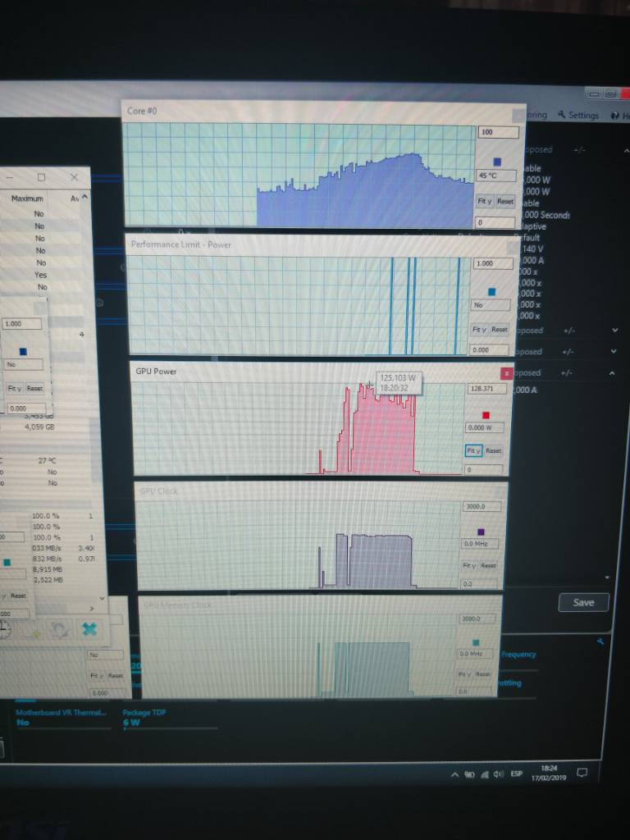
Task: Change the Performance Limit - Power graph color
Action: (x=491, y=291)
